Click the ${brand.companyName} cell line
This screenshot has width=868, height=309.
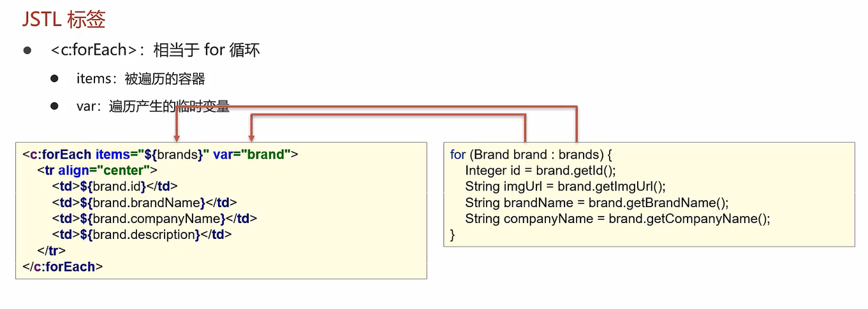click(155, 219)
